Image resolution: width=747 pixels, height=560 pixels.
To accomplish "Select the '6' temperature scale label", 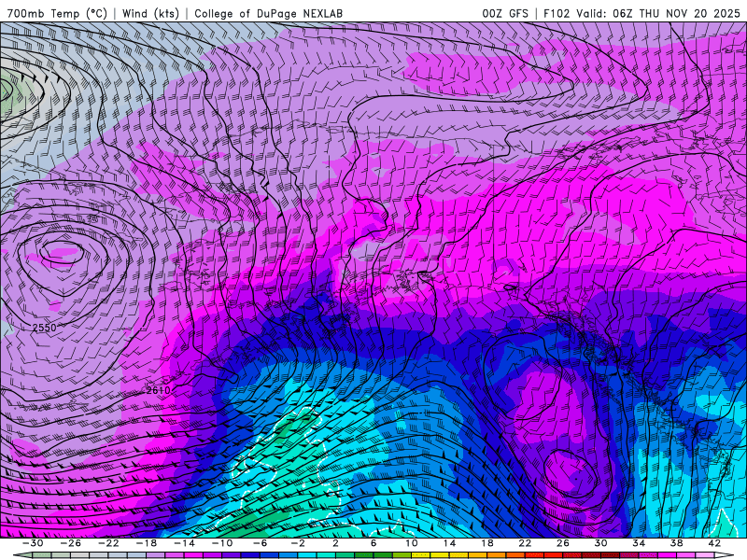I will pos(373,543).
